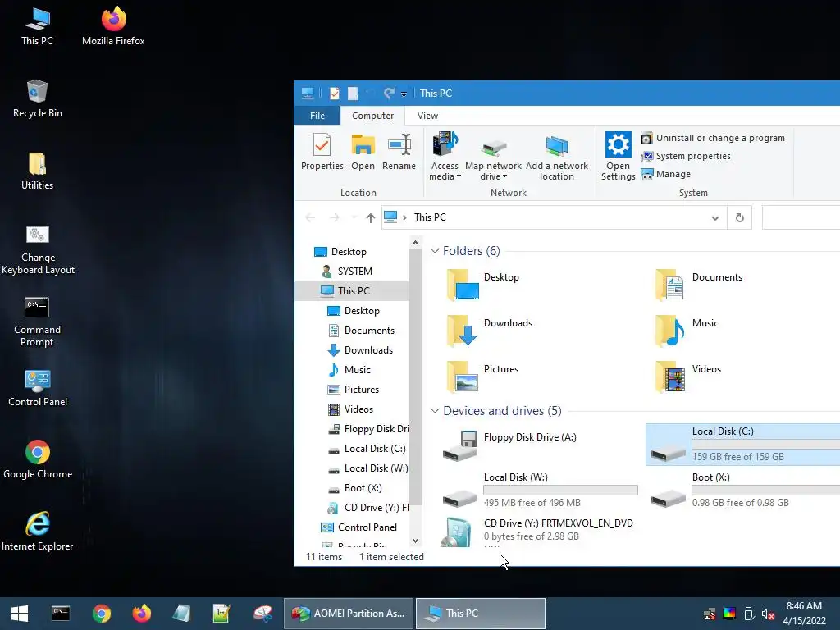Open the File menu tab
The image size is (840, 630).
(317, 116)
